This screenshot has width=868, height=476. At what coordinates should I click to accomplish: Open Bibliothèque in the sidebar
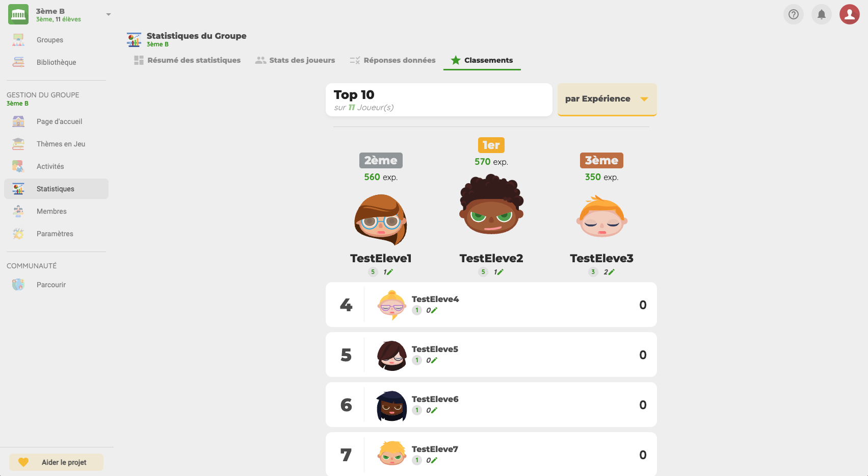56,62
